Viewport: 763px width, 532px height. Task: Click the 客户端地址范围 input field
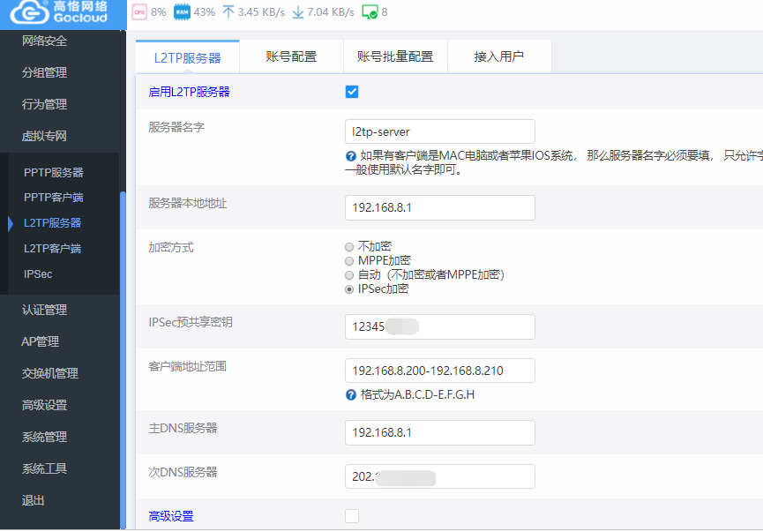(x=440, y=371)
